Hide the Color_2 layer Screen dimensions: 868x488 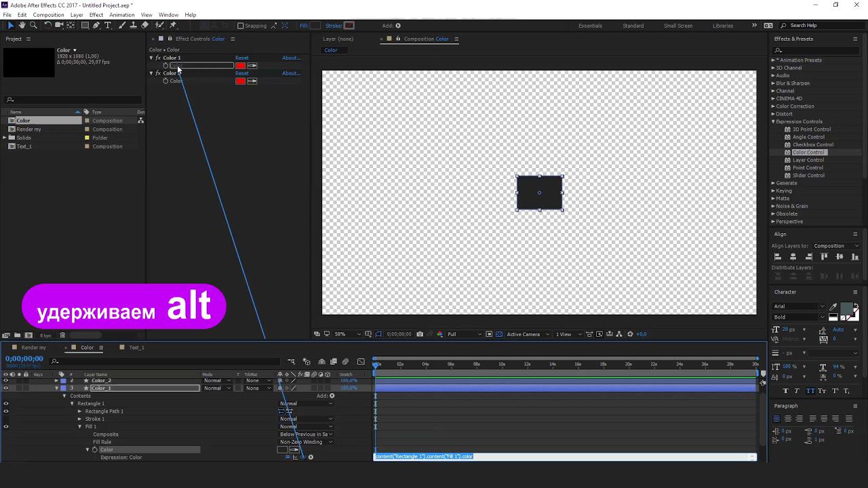(x=6, y=381)
